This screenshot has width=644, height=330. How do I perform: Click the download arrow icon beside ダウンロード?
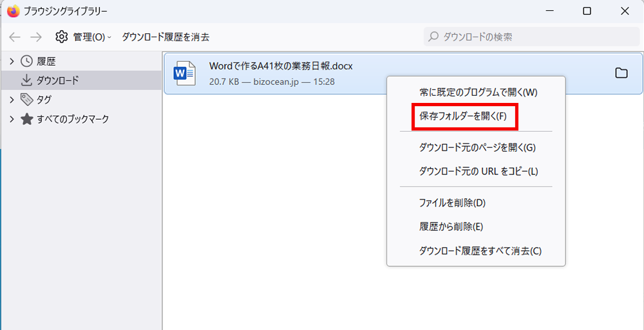pyautogui.click(x=26, y=80)
